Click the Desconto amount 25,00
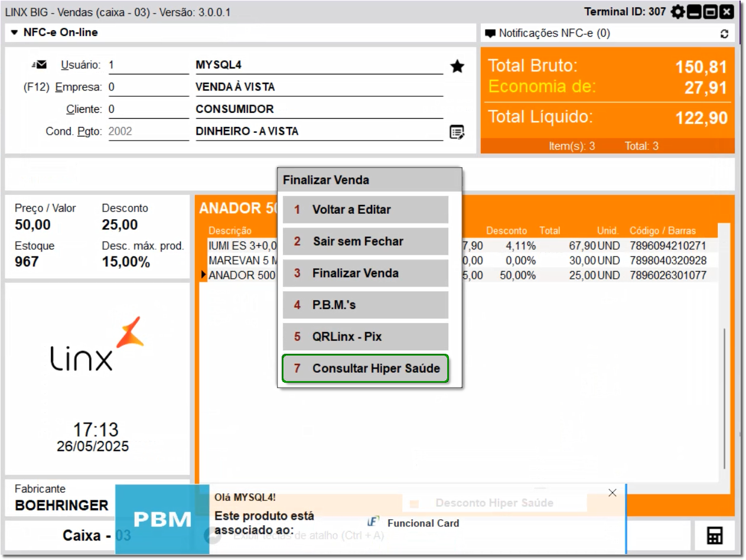 tap(120, 224)
